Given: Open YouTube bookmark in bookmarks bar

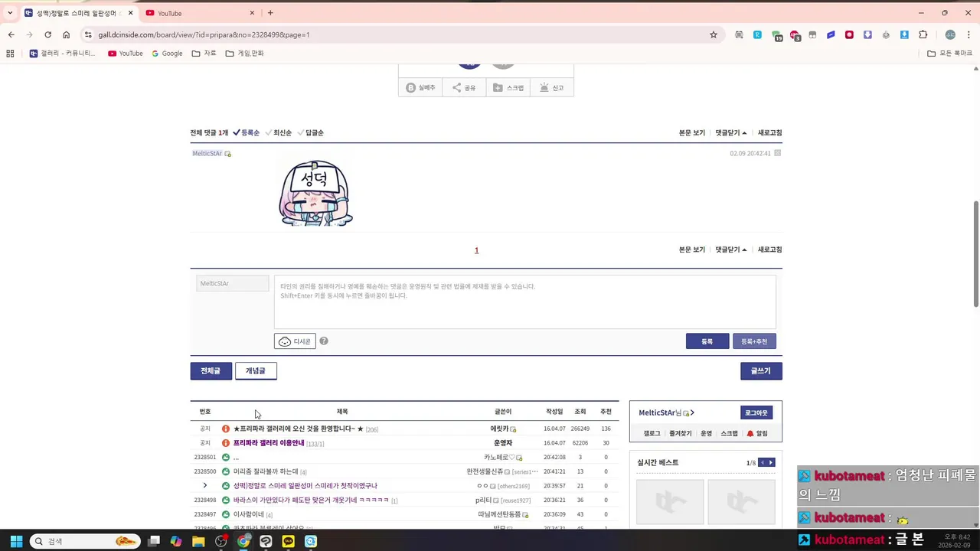Looking at the screenshot, I should coord(126,54).
